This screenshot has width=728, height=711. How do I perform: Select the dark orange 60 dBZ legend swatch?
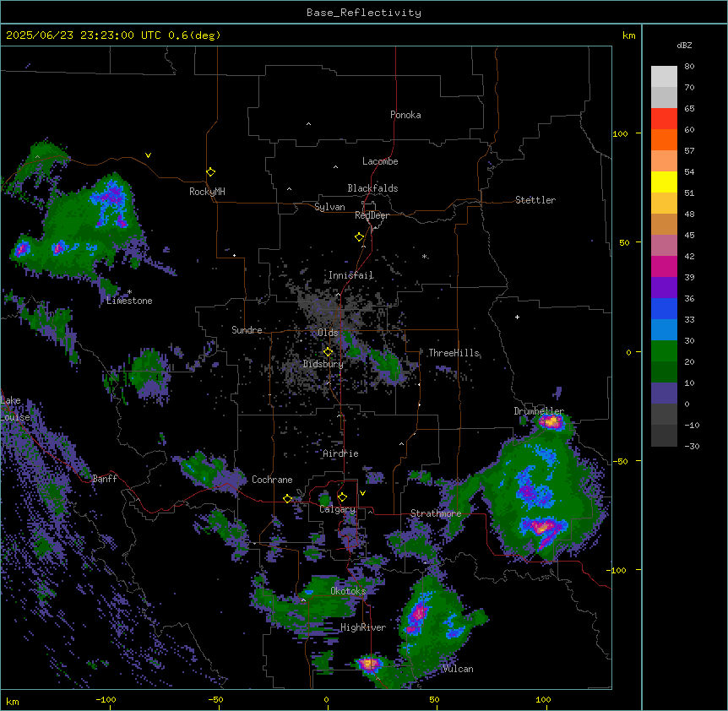(x=664, y=139)
